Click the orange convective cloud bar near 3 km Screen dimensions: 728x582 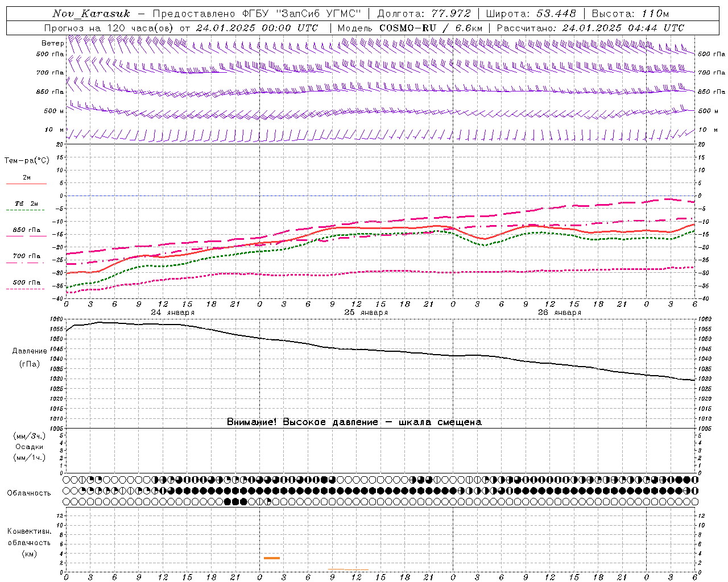click(272, 558)
